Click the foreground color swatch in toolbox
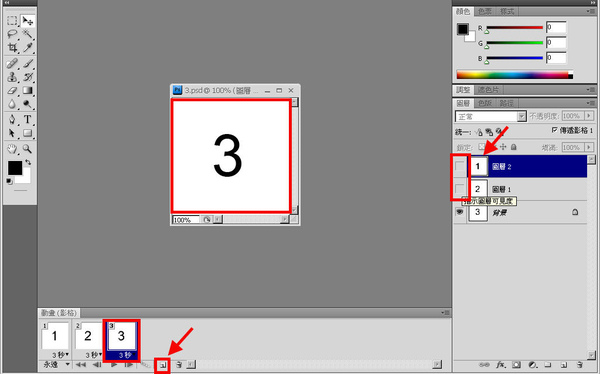The height and width of the screenshot is (374, 600). 15,168
